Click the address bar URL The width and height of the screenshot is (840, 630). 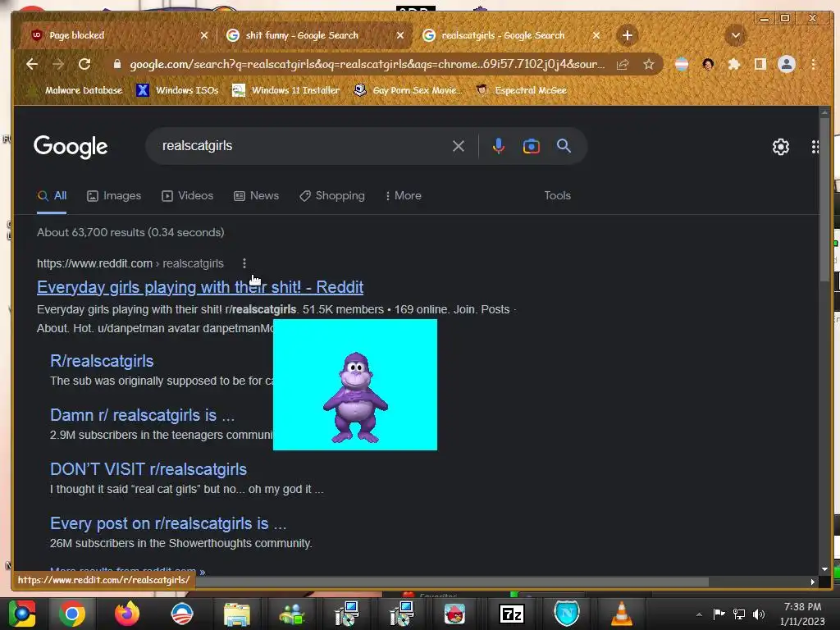(x=367, y=64)
